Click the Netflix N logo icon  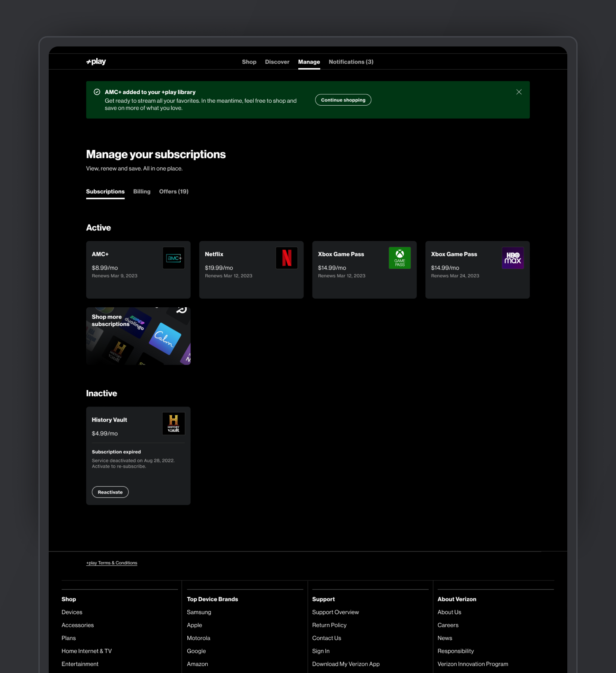[287, 258]
